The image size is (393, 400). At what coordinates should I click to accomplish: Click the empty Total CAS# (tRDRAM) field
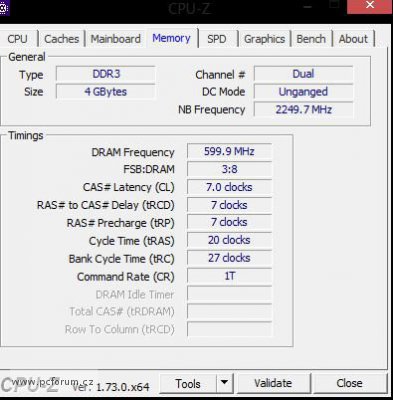click(x=229, y=312)
